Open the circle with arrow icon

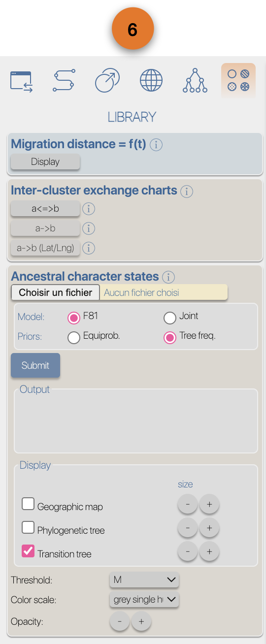tap(107, 81)
